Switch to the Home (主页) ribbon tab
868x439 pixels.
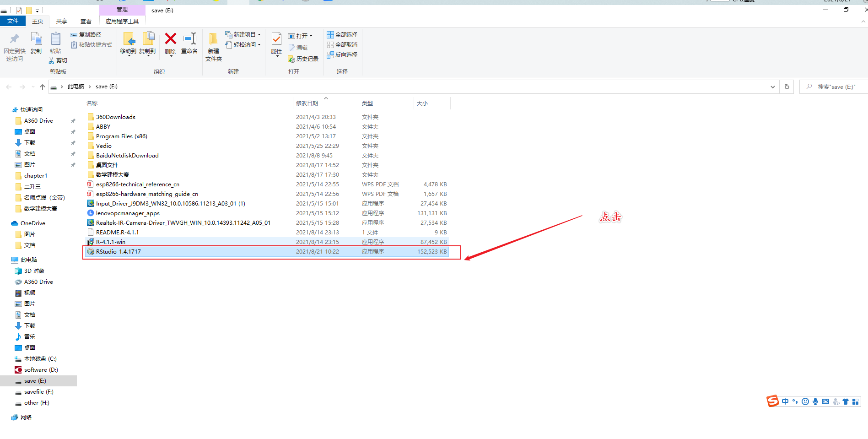38,21
